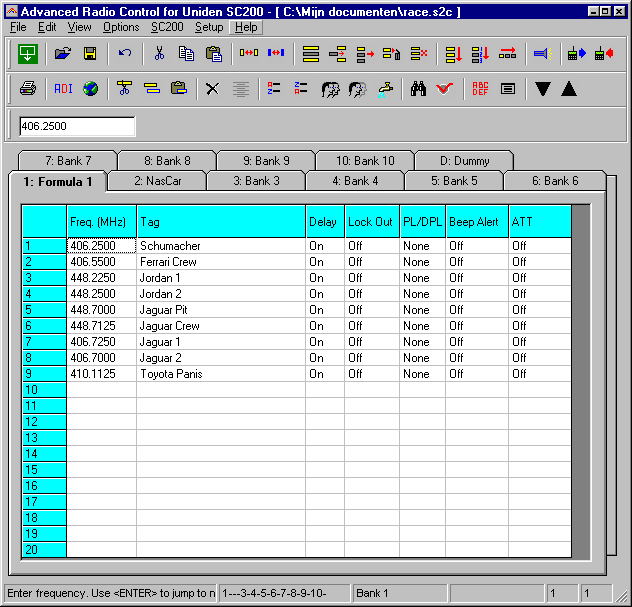Click the black up triangle arrow

tap(569, 88)
